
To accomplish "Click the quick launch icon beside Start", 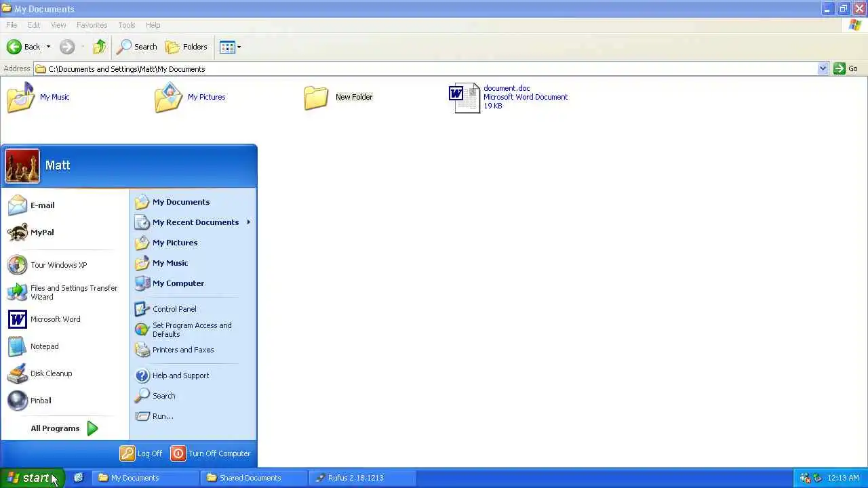I will click(79, 478).
